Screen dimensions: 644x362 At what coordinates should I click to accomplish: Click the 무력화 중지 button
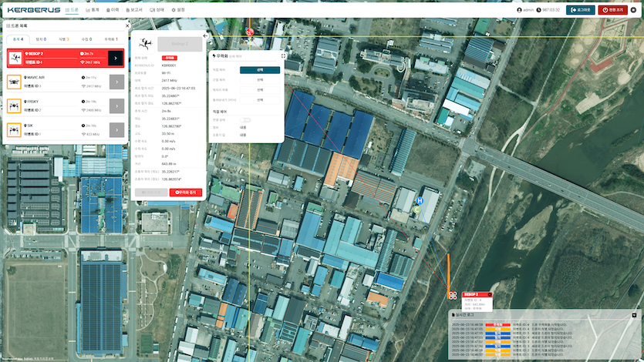186,191
